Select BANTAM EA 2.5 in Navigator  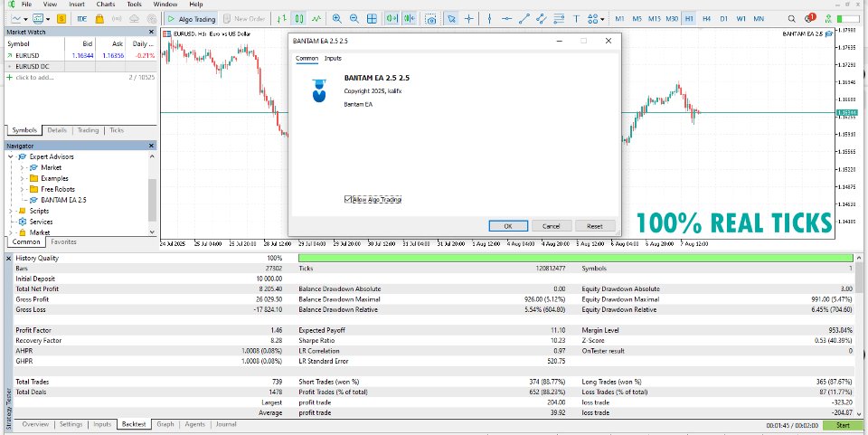[63, 200]
